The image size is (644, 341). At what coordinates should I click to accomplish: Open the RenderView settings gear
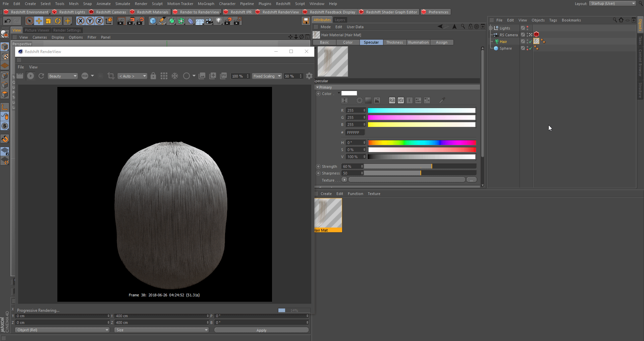[309, 76]
